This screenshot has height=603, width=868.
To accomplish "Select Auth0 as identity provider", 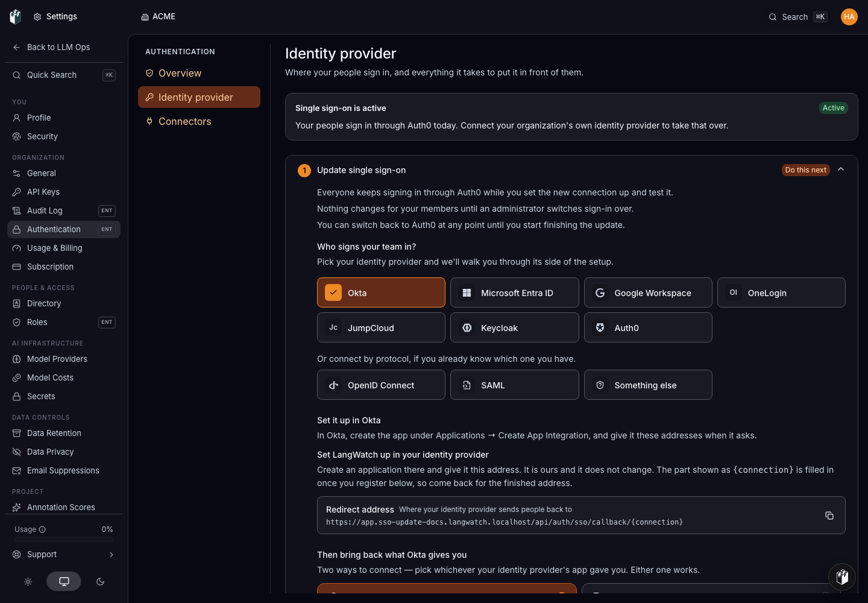I will 648,327.
